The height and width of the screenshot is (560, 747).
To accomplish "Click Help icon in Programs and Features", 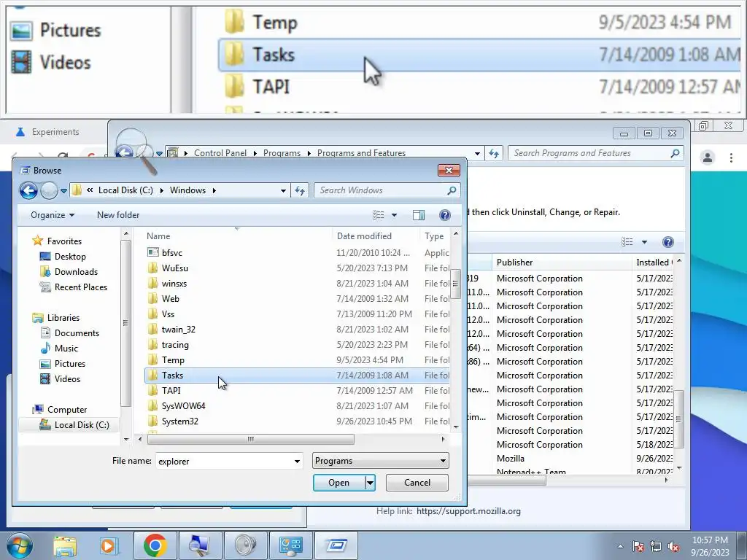I will tap(668, 242).
